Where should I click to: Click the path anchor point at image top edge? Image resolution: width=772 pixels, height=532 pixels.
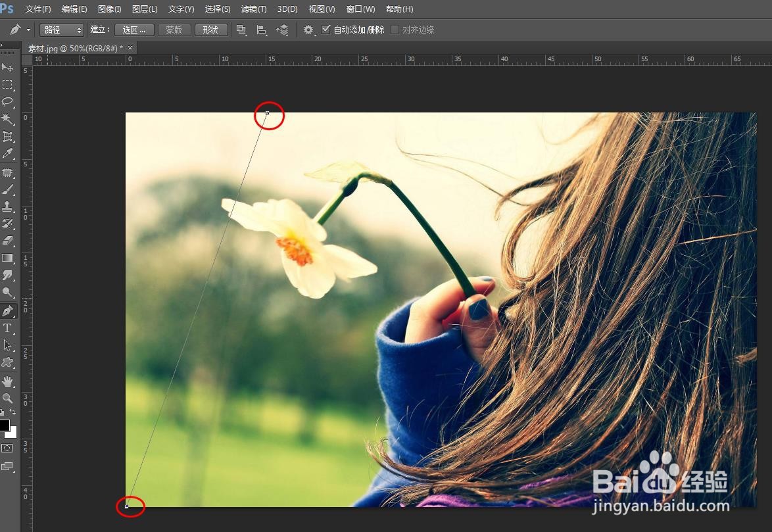coord(268,112)
